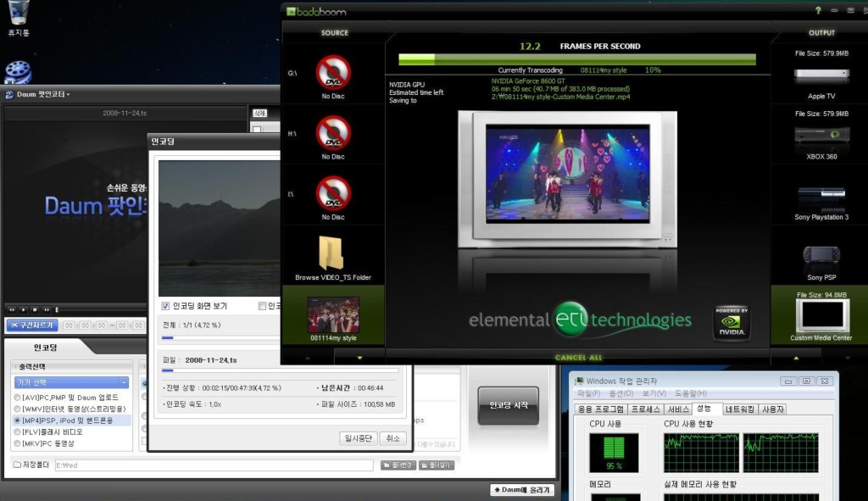
Task: Open Browse VIDEO_TS Folder in badaboom
Action: point(332,259)
